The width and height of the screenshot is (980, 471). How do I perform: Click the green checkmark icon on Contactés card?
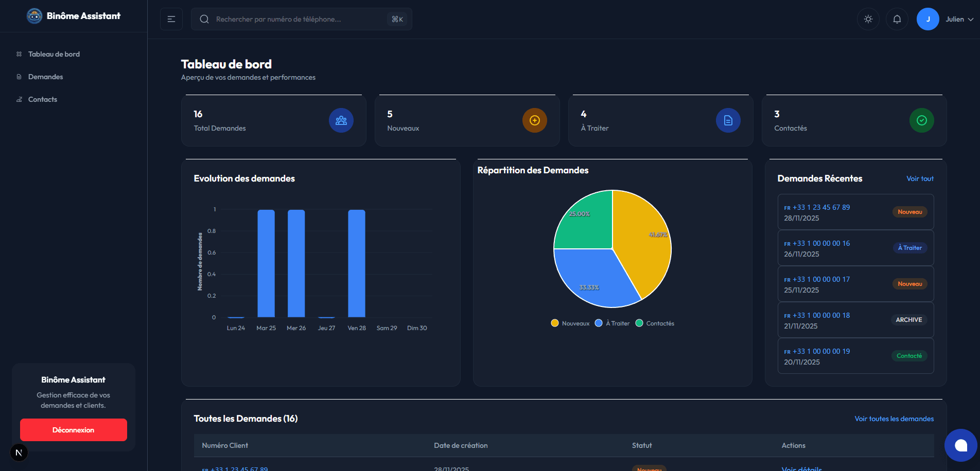point(922,120)
